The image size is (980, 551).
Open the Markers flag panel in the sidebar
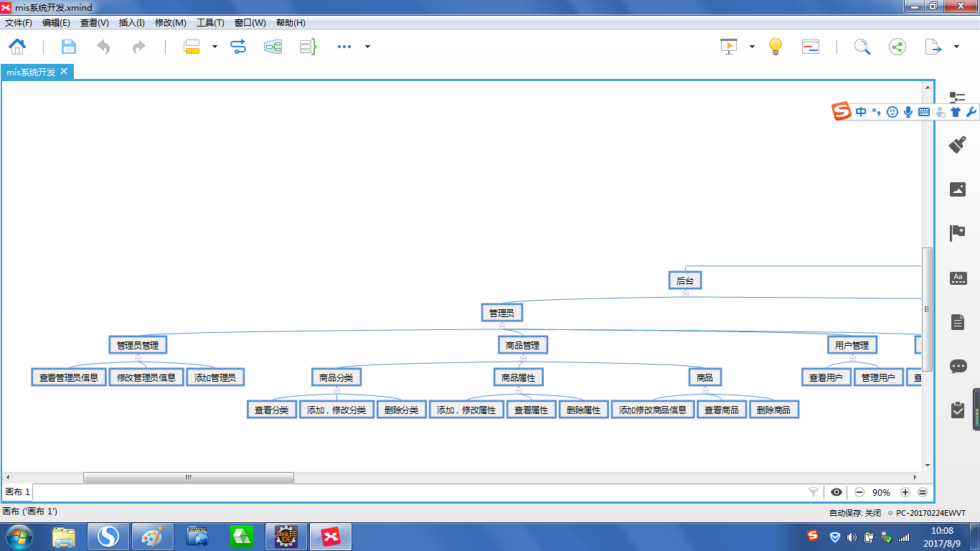pyautogui.click(x=958, y=233)
